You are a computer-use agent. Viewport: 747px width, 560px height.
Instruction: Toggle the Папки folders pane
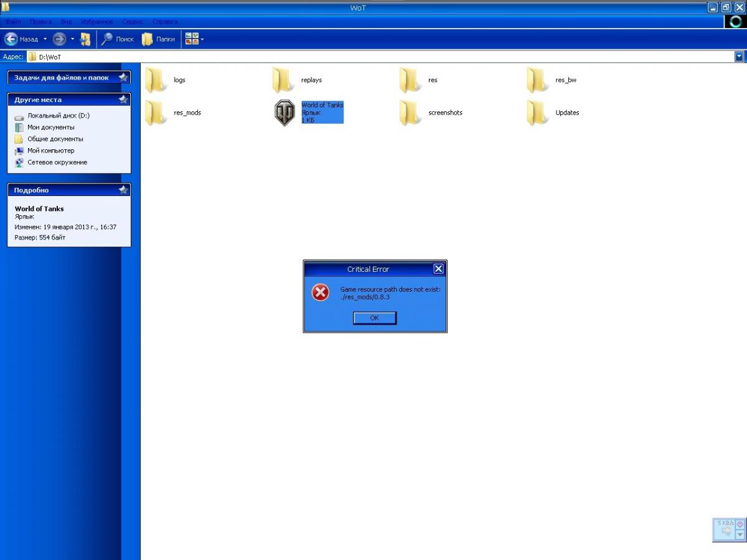click(159, 39)
